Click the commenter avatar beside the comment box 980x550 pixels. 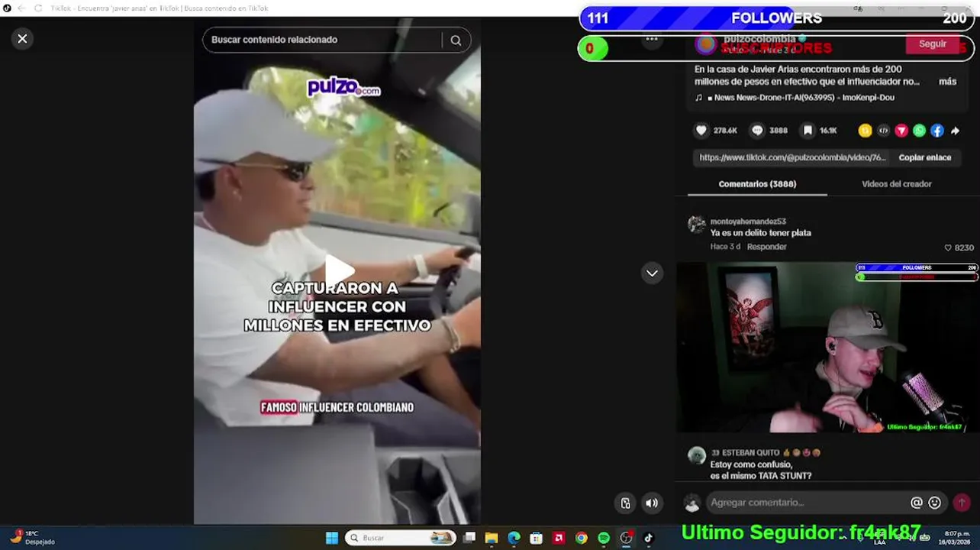click(692, 503)
